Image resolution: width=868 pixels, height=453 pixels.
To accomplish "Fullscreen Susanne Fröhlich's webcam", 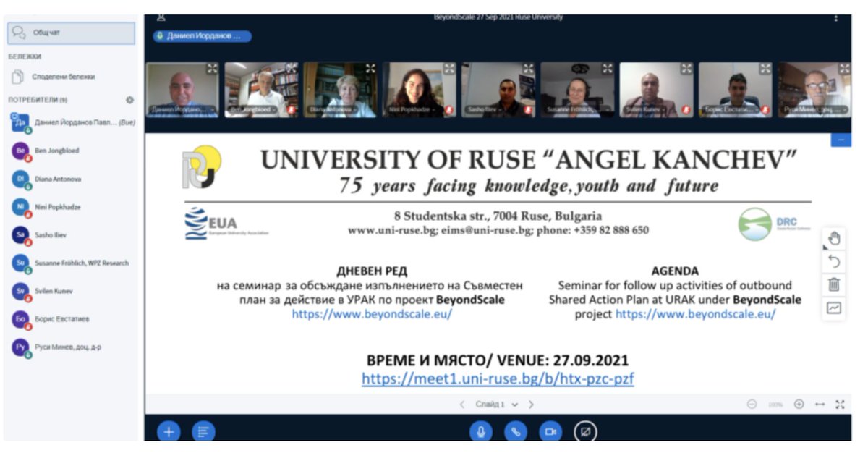I will 607,69.
